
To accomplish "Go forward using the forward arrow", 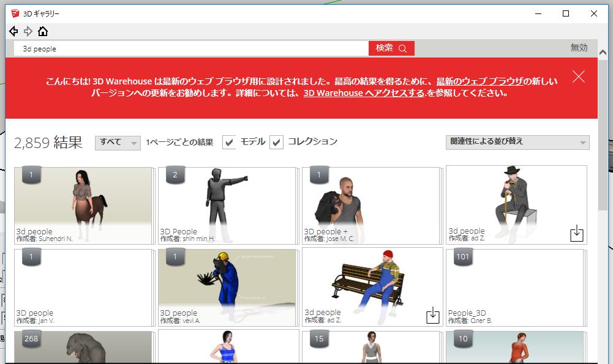I will coord(28,31).
